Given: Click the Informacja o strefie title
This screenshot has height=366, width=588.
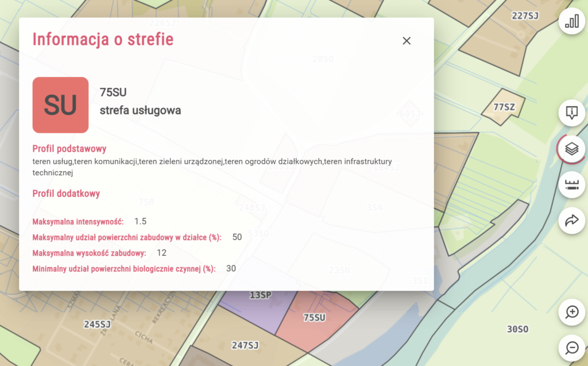Looking at the screenshot, I should point(103,40).
